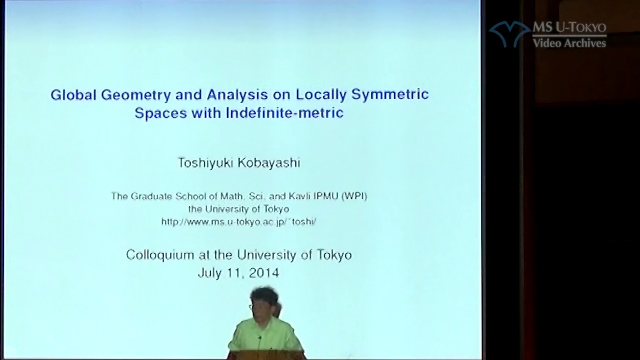The width and height of the screenshot is (640, 360).
Task: Click the date 'July 11, 2014'
Action: [238, 273]
